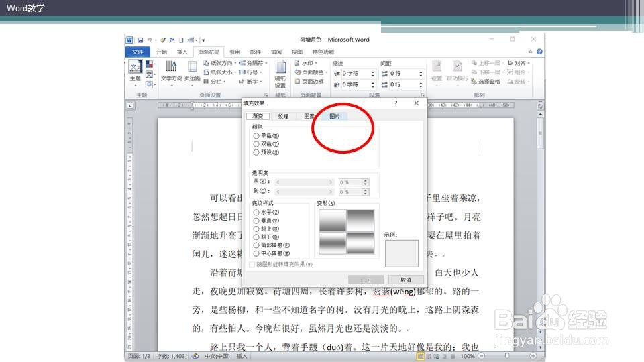Click the dialog help question mark
The width and height of the screenshot is (644, 362).
click(x=396, y=103)
